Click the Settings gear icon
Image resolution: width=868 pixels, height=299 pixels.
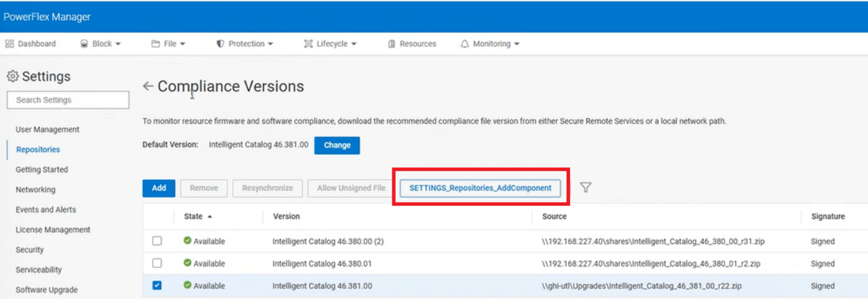pyautogui.click(x=12, y=77)
